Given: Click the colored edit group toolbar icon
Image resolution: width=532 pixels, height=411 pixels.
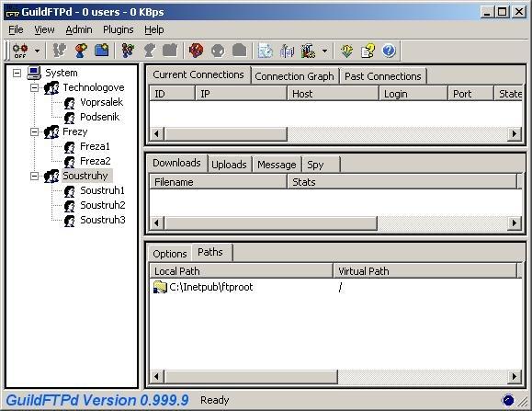Looking at the screenshot, I should coord(129,51).
